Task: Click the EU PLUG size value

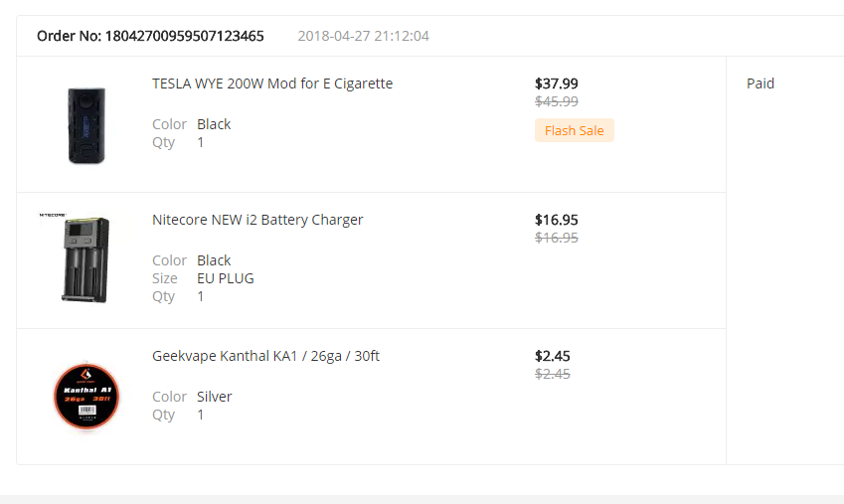Action: tap(225, 278)
